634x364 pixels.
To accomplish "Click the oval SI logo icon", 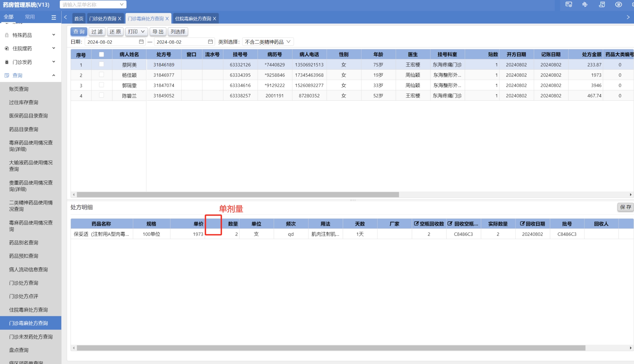I will pos(619,4).
